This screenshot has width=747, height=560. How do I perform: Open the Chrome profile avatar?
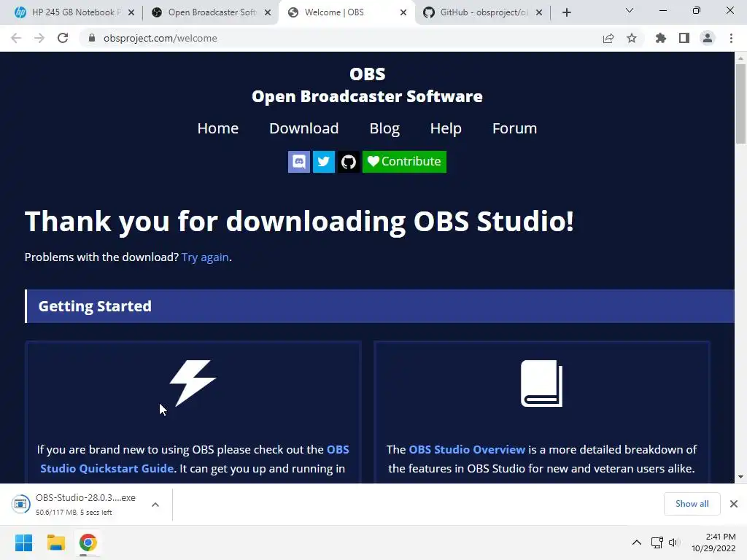[708, 38]
